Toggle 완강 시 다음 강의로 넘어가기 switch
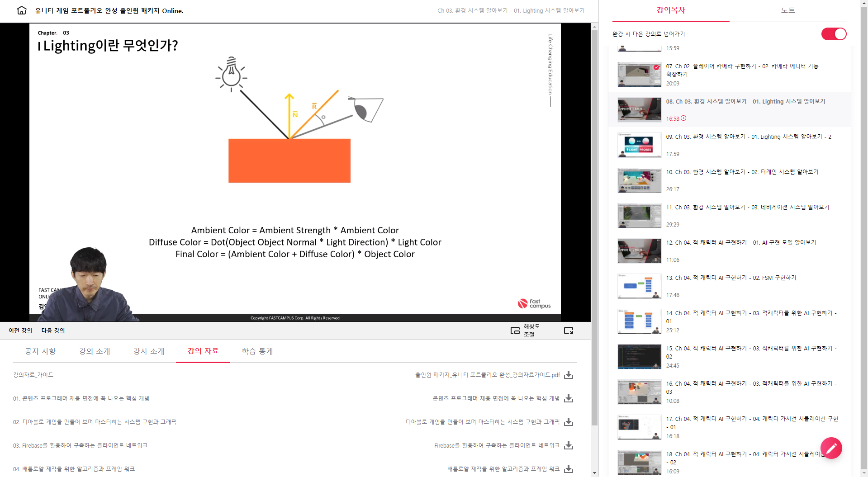Viewport: 868px width, 477px height. pos(834,34)
